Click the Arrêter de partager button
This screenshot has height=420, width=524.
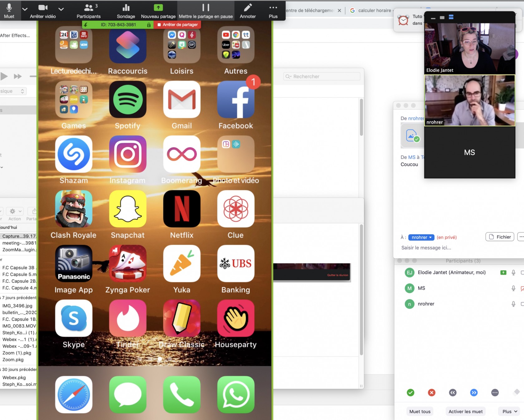[x=177, y=25]
